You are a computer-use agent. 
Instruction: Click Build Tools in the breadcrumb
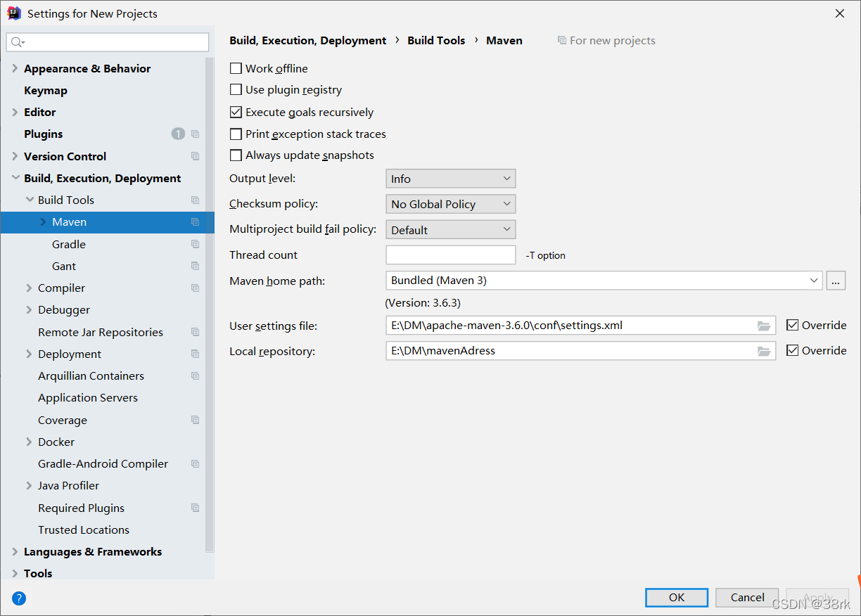[436, 41]
